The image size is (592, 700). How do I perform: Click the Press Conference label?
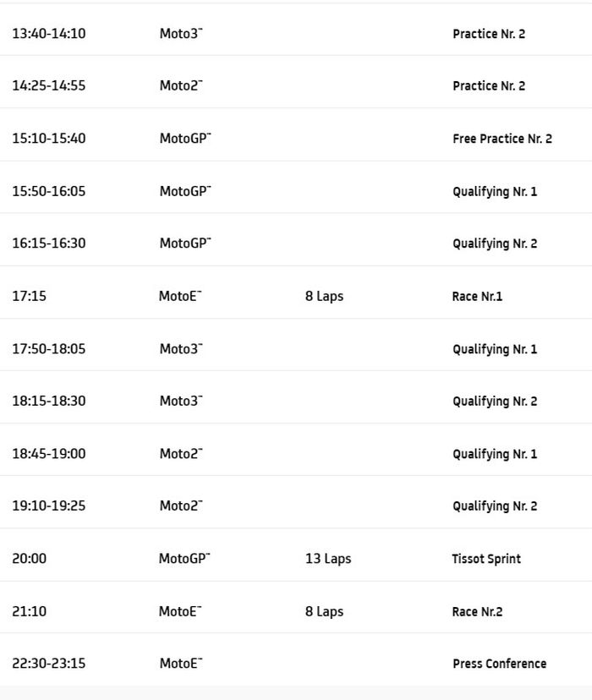click(x=499, y=664)
